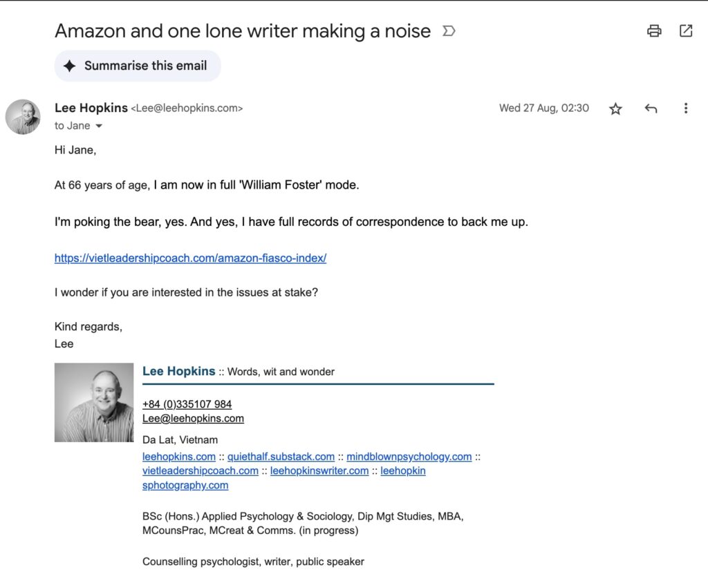Open Lee Hopkins' sender avatar photo
708x588 pixels.
click(x=23, y=117)
